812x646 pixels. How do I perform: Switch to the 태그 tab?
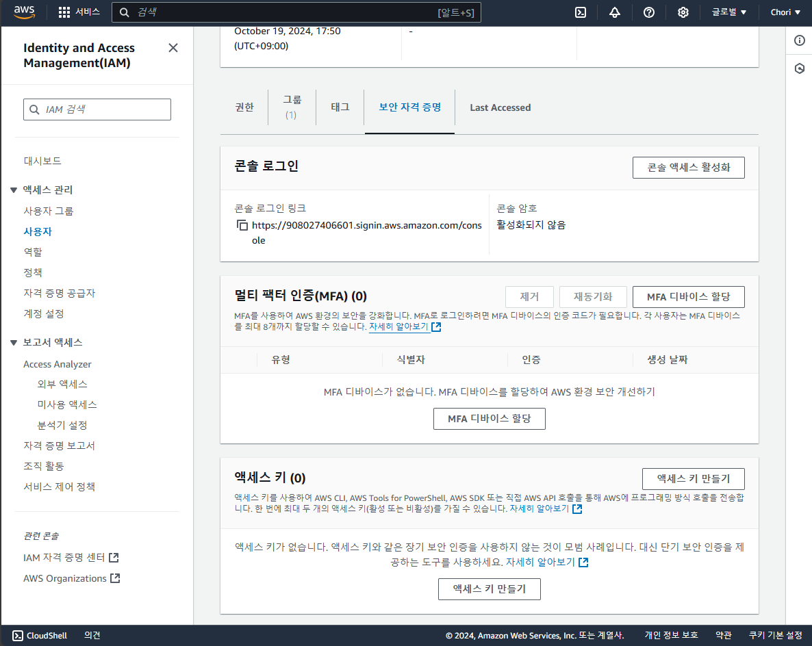pyautogui.click(x=340, y=107)
